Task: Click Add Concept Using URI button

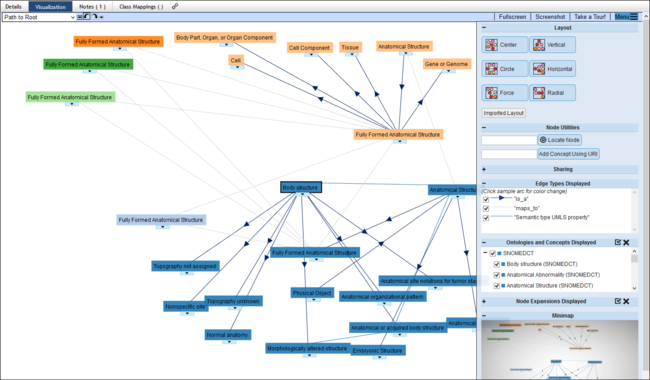Action: click(x=568, y=154)
